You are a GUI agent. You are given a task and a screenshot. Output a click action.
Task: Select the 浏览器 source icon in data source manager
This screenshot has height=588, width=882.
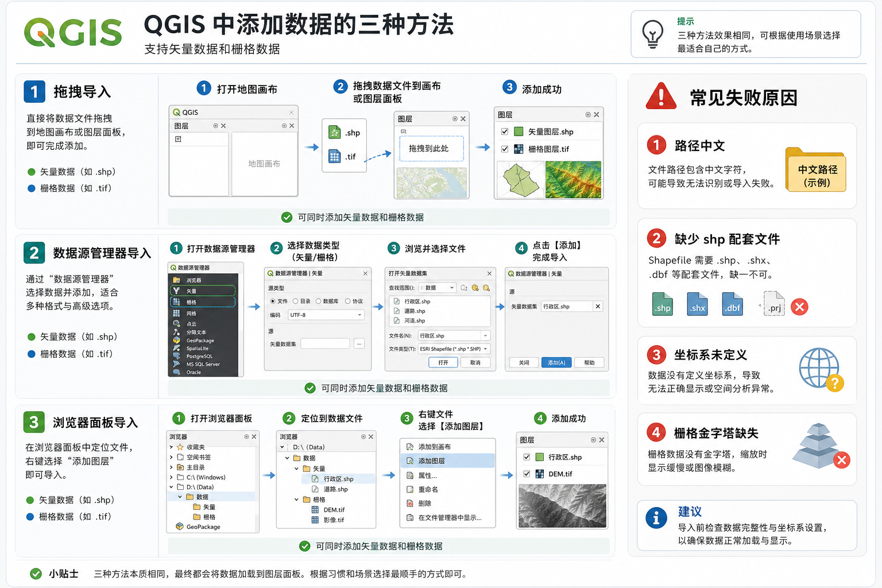pyautogui.click(x=176, y=280)
